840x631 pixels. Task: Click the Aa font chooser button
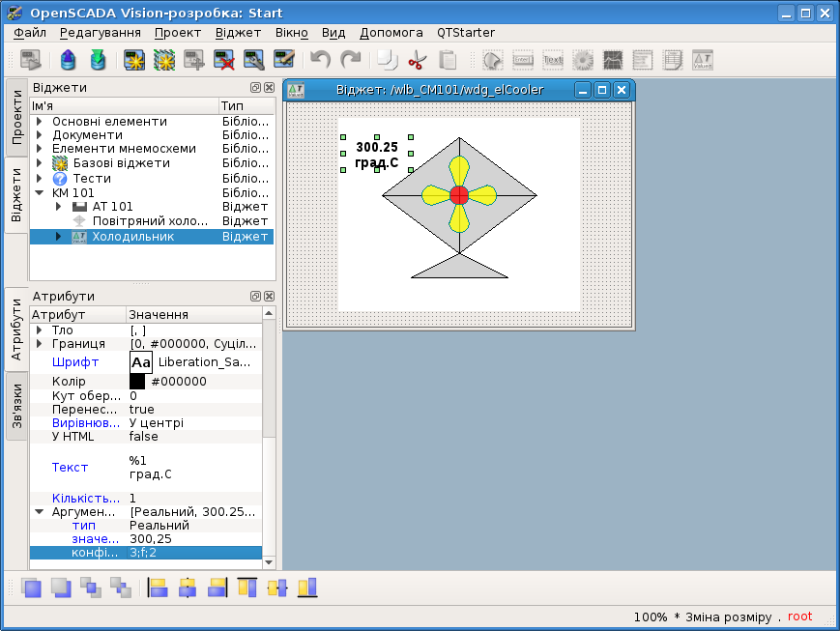point(141,362)
